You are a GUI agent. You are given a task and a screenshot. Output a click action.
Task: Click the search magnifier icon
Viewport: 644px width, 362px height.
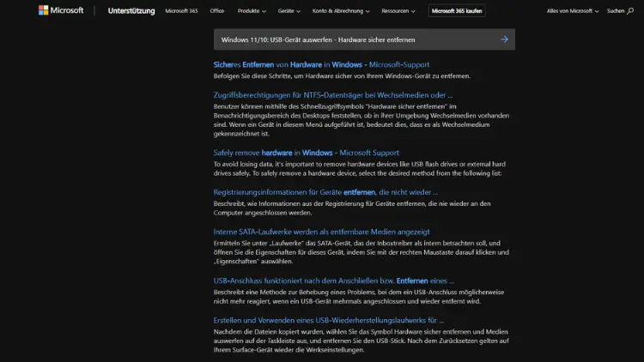tap(630, 11)
